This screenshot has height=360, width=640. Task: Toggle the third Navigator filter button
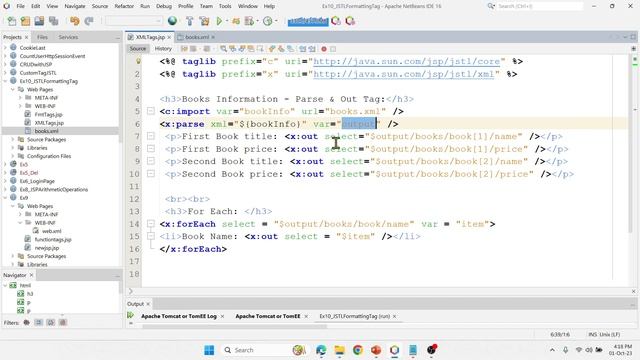click(x=51, y=322)
